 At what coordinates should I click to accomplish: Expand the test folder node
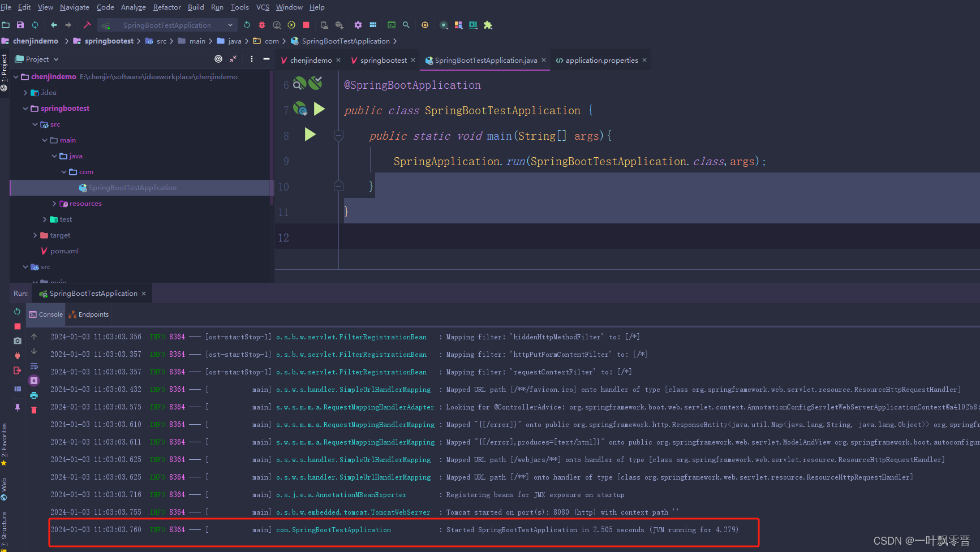(x=45, y=219)
